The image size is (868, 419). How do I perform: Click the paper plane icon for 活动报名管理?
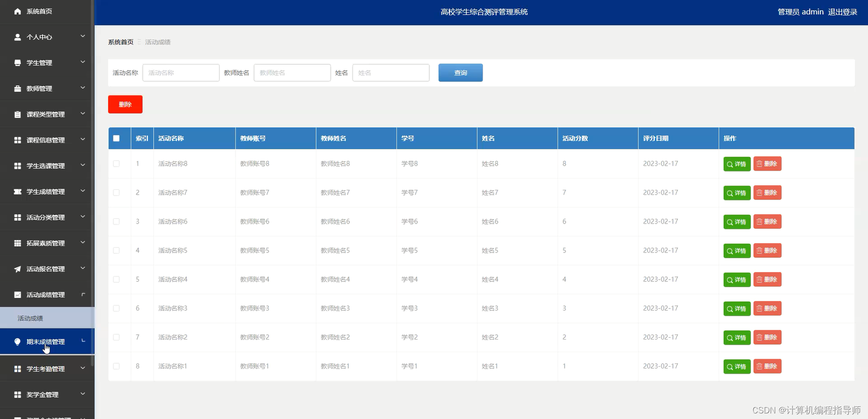click(17, 269)
